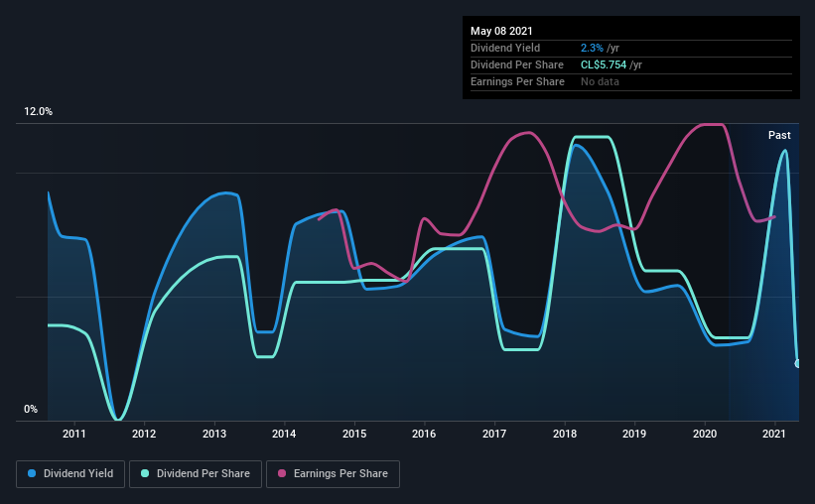Click the 0% y-axis label
Screen dimensions: 815x504
[31, 410]
